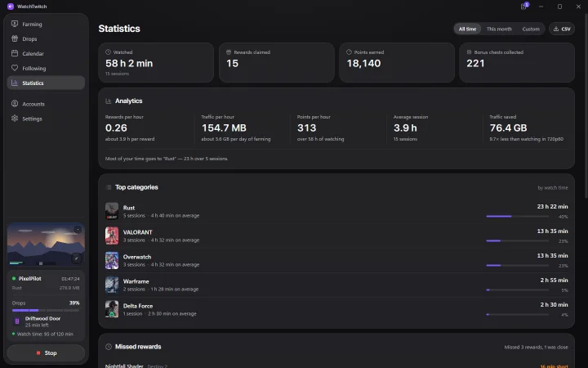The image size is (588, 368).
Task: Click the '16 min short' label
Action: tap(554, 366)
